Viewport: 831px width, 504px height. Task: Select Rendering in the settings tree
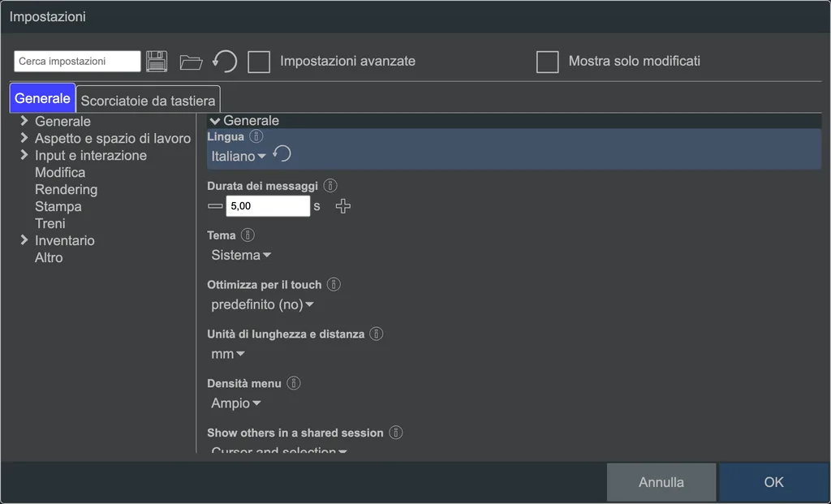point(67,189)
